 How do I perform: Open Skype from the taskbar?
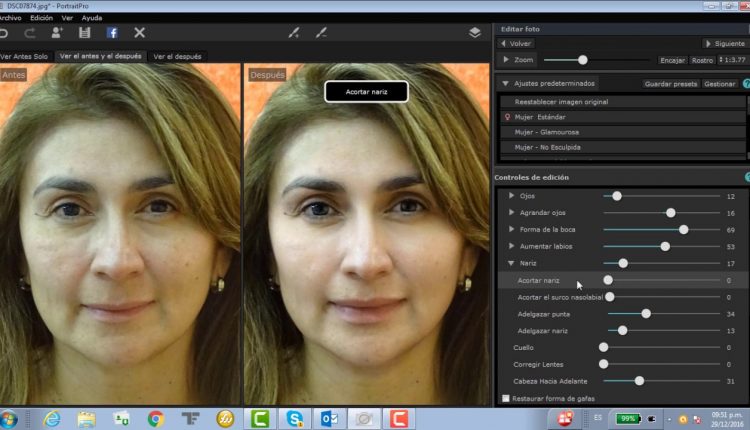coord(294,419)
